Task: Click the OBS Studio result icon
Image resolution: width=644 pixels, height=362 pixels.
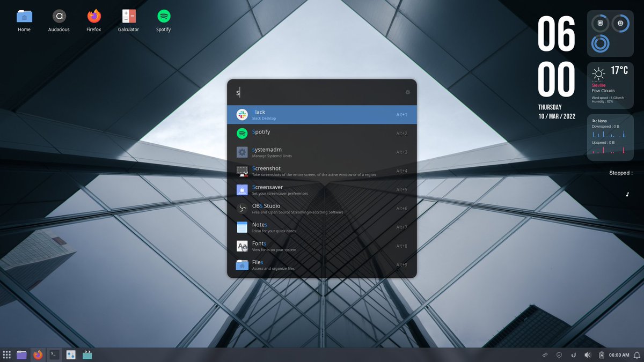Action: coord(242,209)
